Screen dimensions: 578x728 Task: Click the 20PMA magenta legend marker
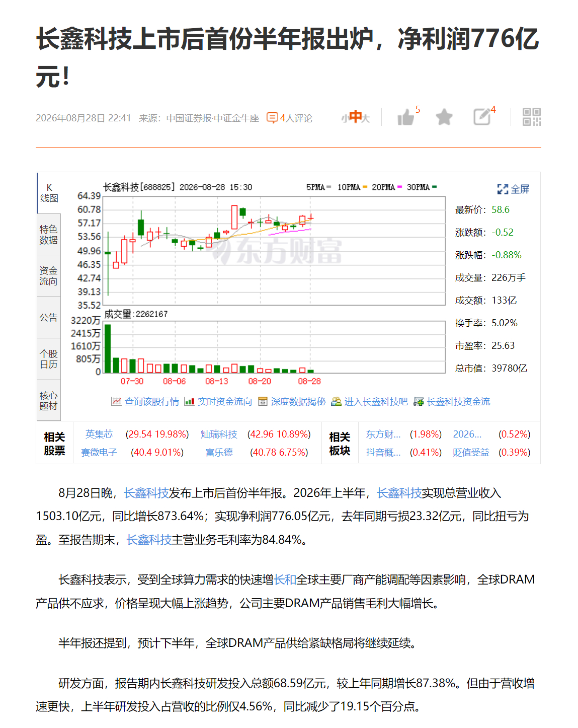click(x=400, y=187)
